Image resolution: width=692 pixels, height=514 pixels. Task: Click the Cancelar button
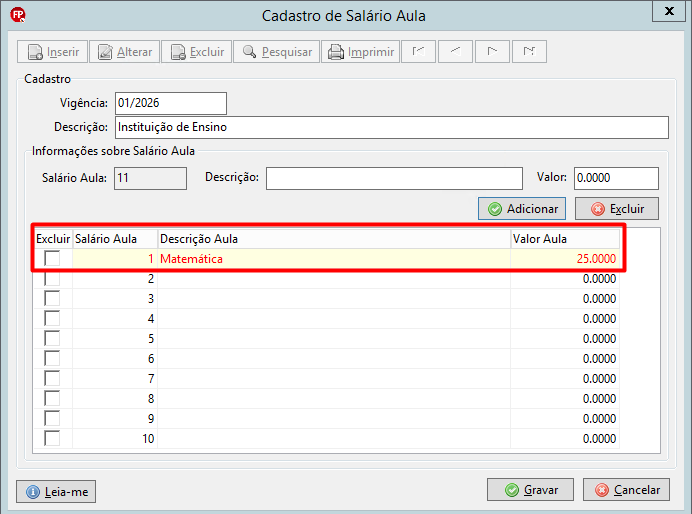pyautogui.click(x=626, y=490)
